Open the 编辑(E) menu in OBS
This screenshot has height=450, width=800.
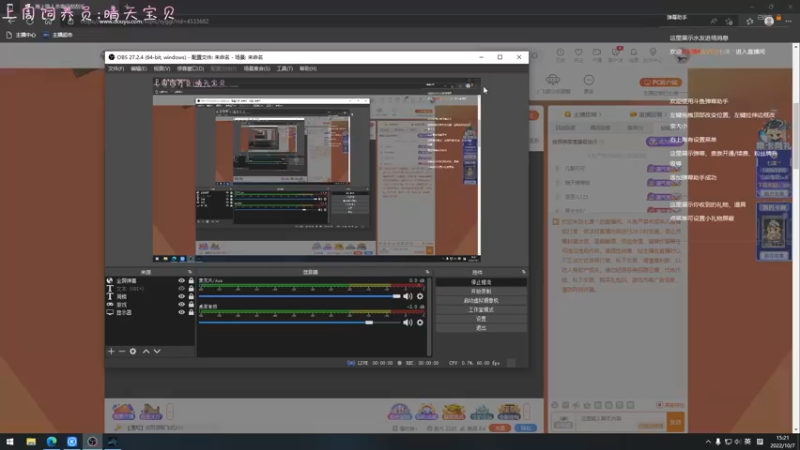138,68
